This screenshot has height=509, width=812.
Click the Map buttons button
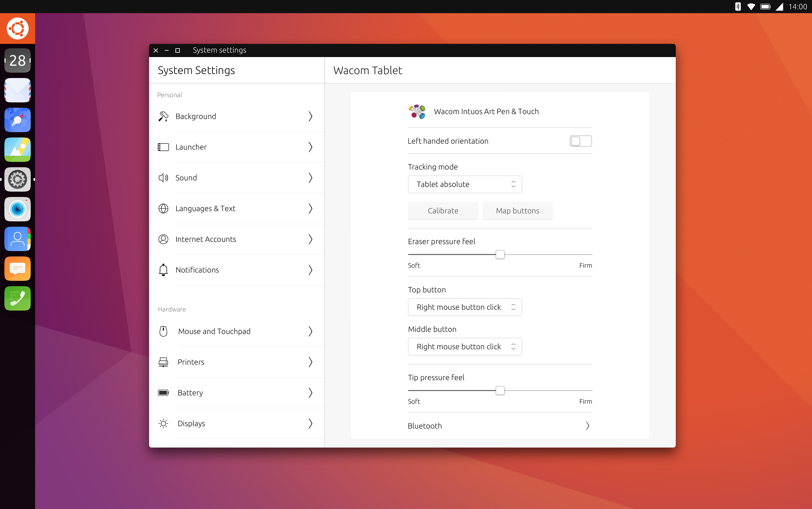(x=517, y=211)
